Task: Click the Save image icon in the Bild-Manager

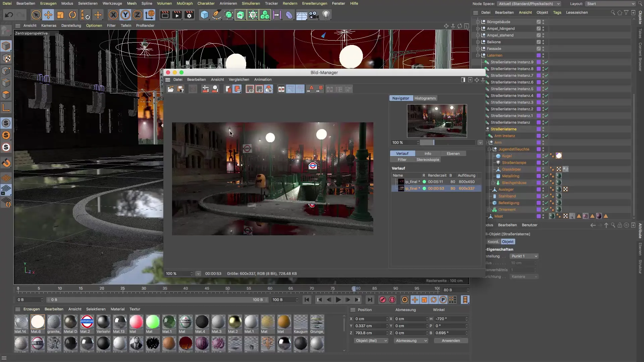Action: pyautogui.click(x=180, y=89)
